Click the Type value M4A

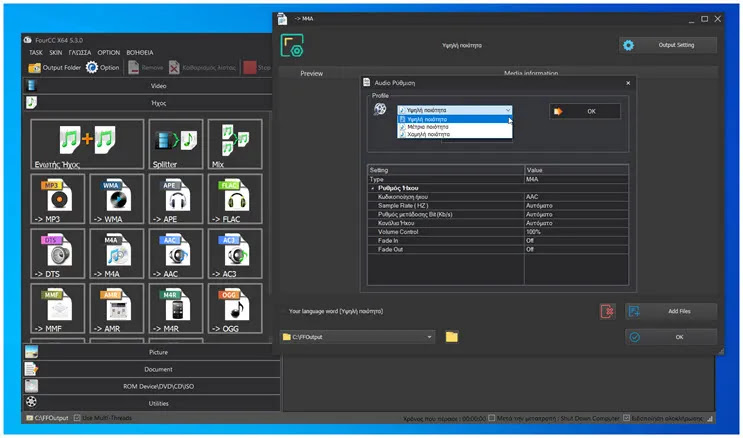pos(576,180)
